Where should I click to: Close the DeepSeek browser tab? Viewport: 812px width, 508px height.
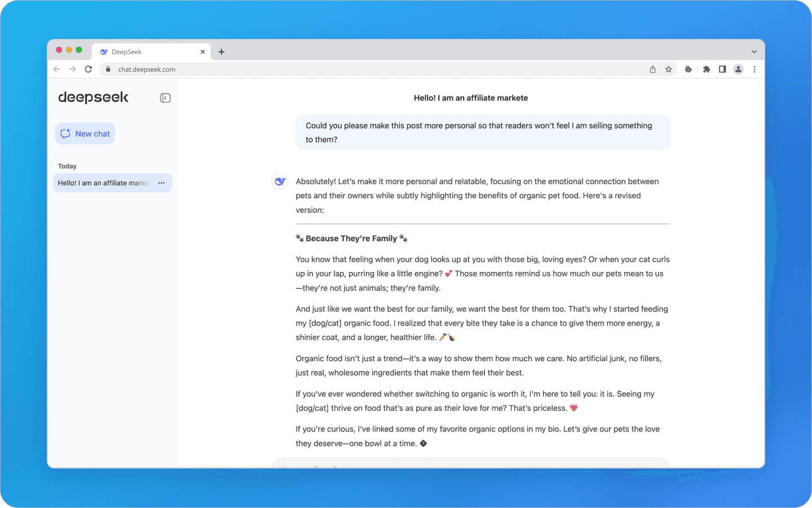tap(202, 52)
